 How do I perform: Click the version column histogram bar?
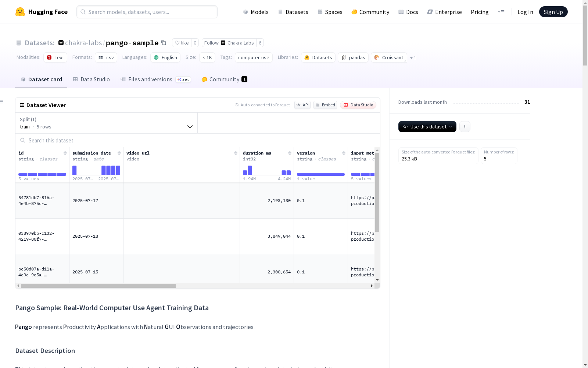(x=321, y=174)
